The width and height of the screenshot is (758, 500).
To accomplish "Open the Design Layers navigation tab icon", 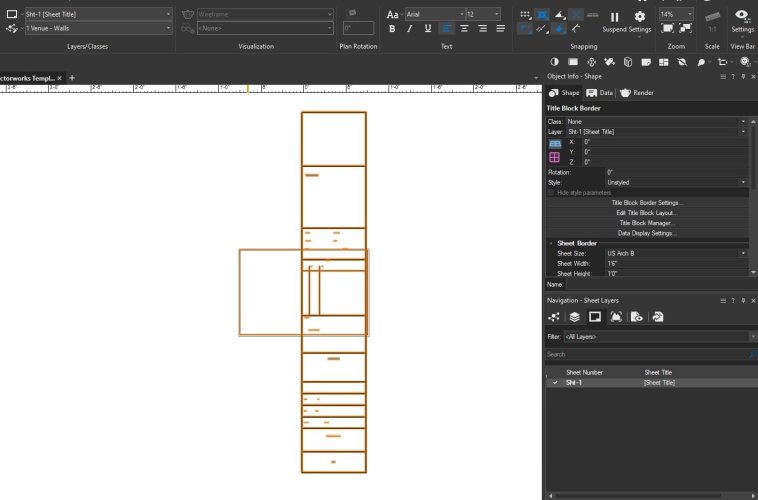I will tap(574, 317).
